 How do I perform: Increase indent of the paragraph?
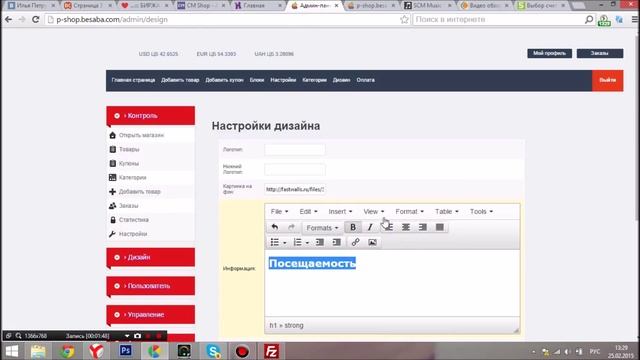tap(336, 242)
